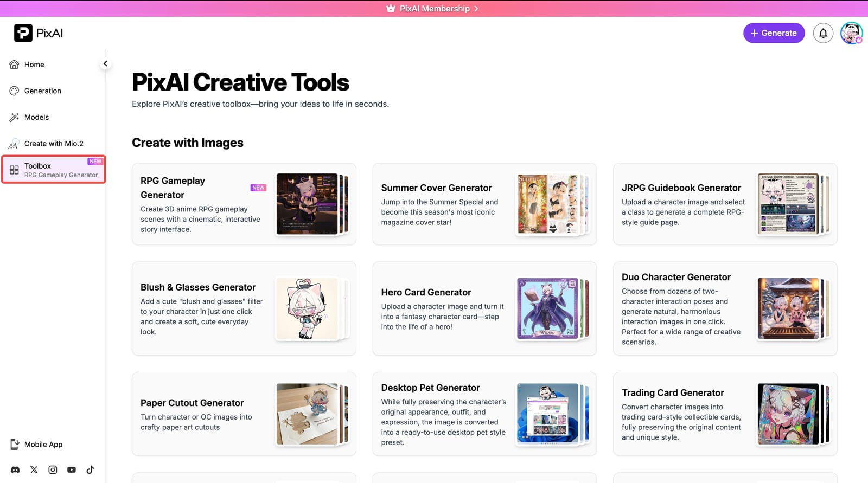Collapse the sidebar with the chevron arrow
Screen dimensions: 868x483
pyautogui.click(x=105, y=63)
